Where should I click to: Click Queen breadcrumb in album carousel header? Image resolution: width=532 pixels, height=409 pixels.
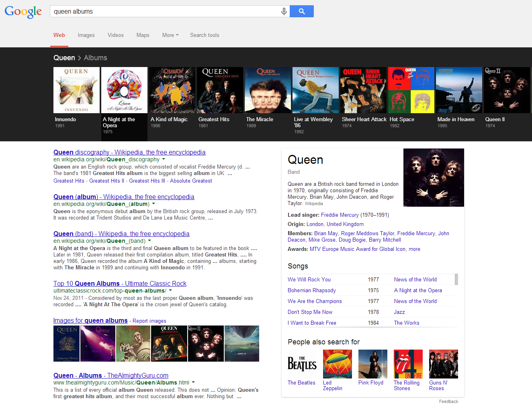tap(64, 58)
